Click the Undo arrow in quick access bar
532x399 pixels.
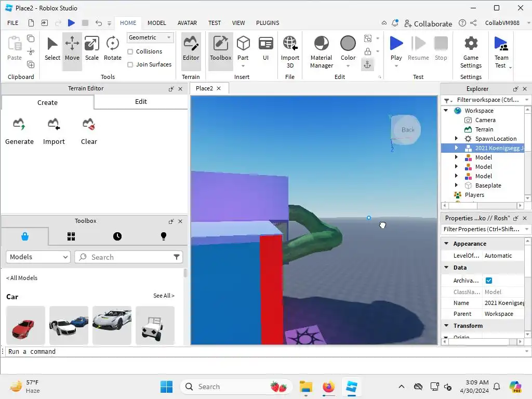pos(98,23)
